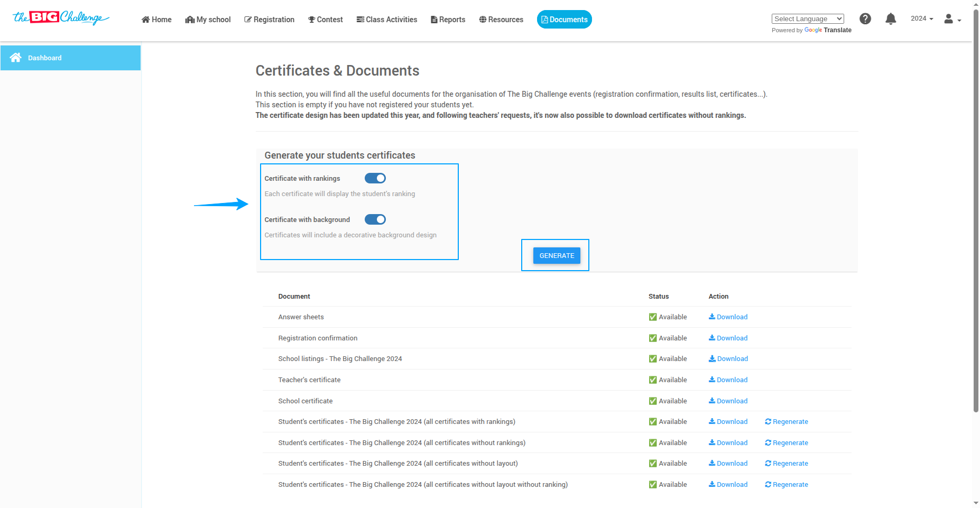Click regenerate icon for certificates with rankings
Screen dimensions: 980x508
point(768,421)
